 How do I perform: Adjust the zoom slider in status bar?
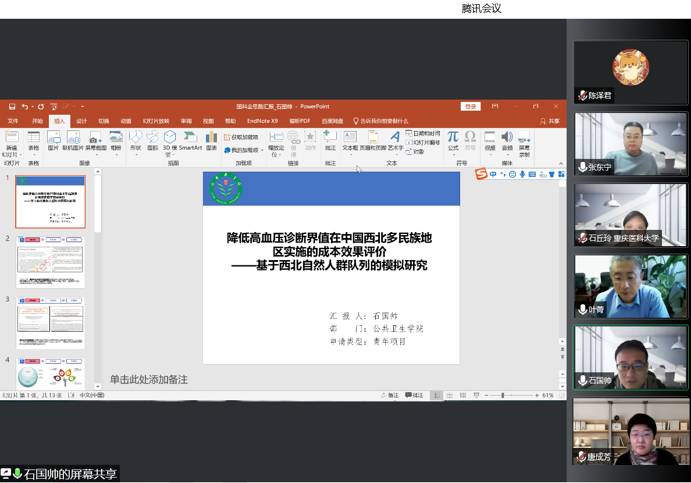tap(503, 395)
